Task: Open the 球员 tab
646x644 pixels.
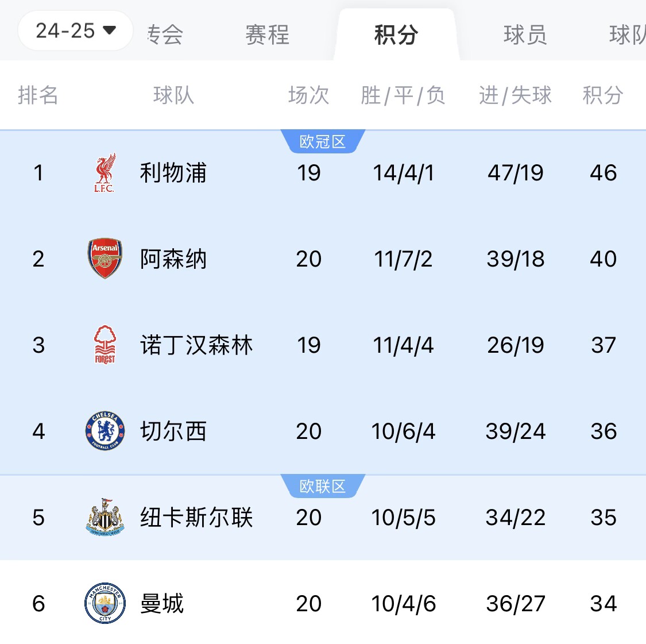Action: click(x=525, y=35)
